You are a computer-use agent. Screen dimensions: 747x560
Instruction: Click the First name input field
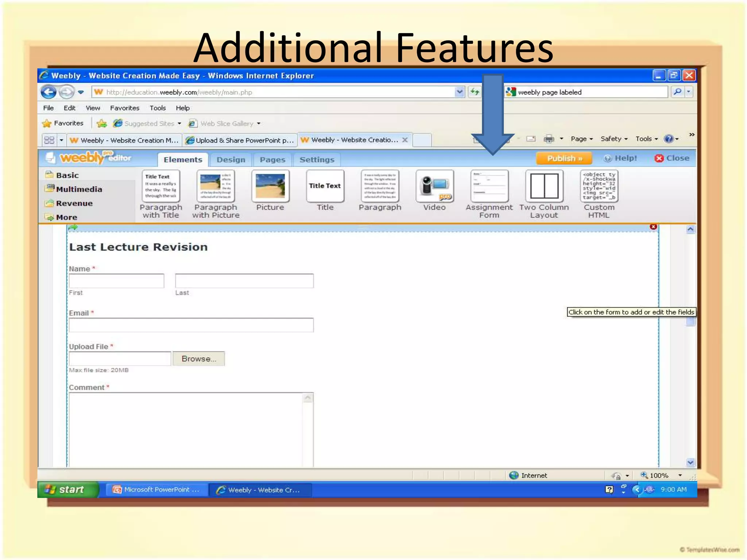(117, 281)
